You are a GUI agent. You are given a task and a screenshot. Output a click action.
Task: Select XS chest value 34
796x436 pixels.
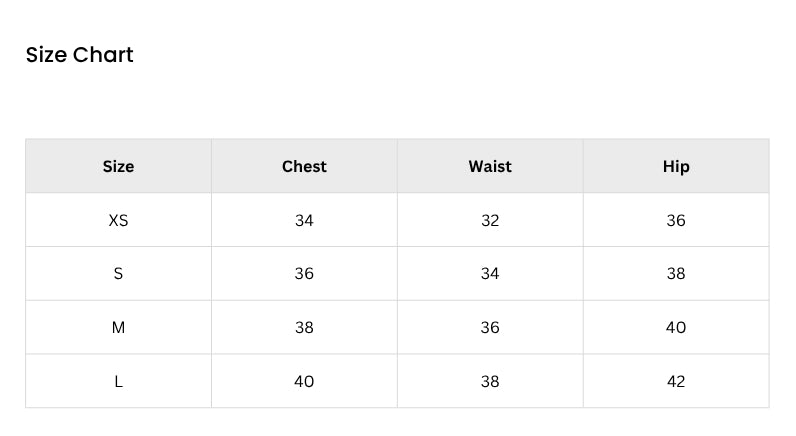click(304, 220)
